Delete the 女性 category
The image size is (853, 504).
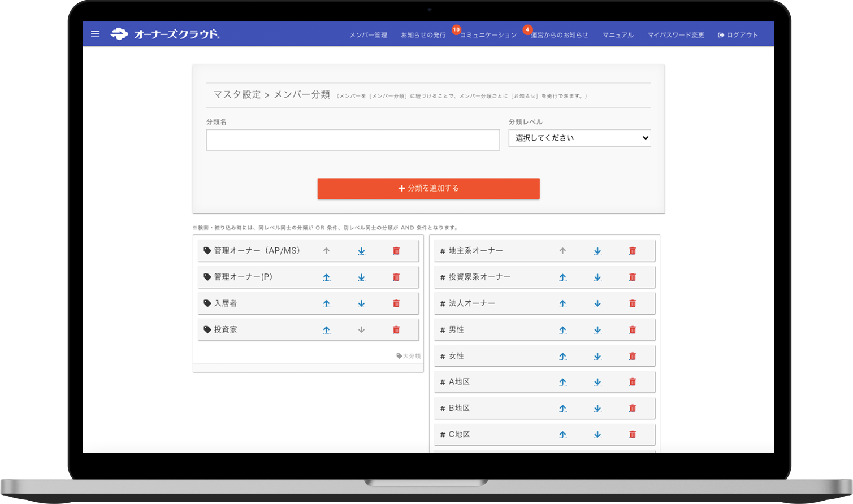click(633, 355)
